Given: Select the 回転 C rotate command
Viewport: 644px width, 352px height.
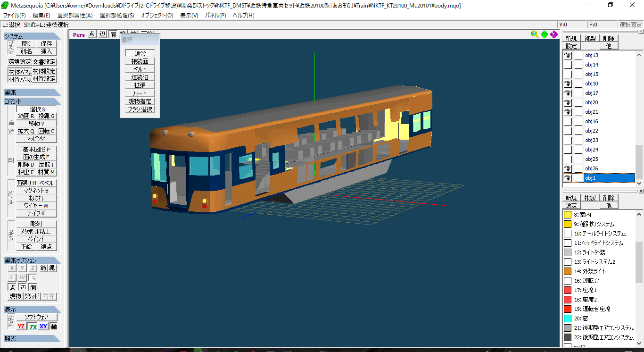Looking at the screenshot, I should (47, 131).
